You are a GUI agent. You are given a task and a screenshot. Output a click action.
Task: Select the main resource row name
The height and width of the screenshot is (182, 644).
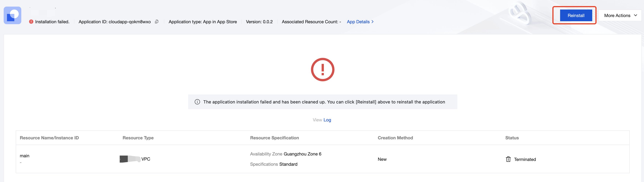click(x=24, y=156)
